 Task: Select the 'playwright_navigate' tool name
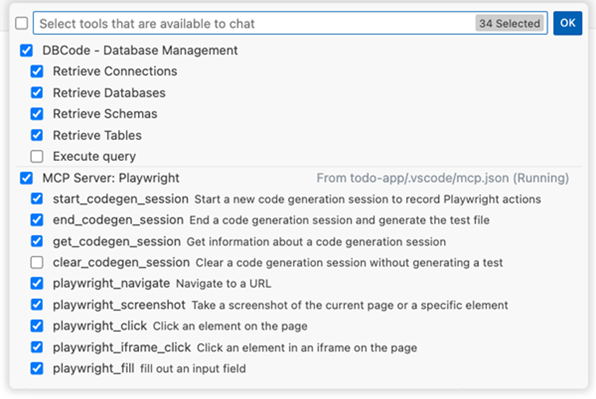pyautogui.click(x=111, y=283)
